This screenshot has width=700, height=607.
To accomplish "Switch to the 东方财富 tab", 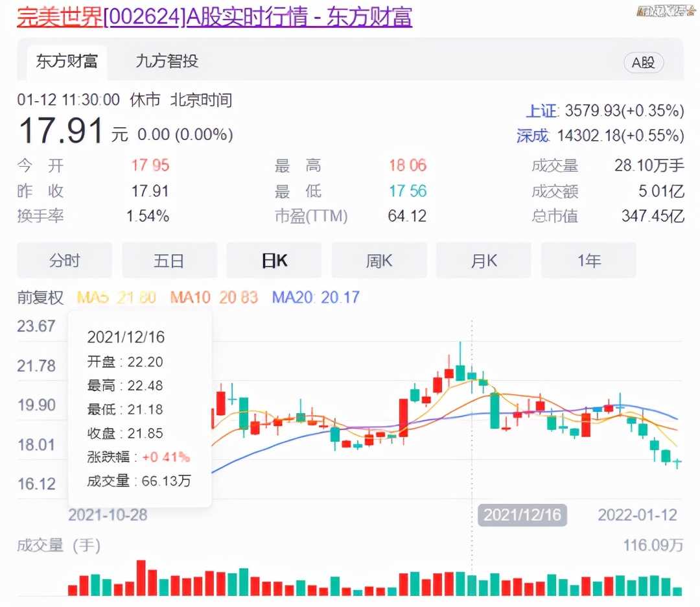I will (x=67, y=61).
